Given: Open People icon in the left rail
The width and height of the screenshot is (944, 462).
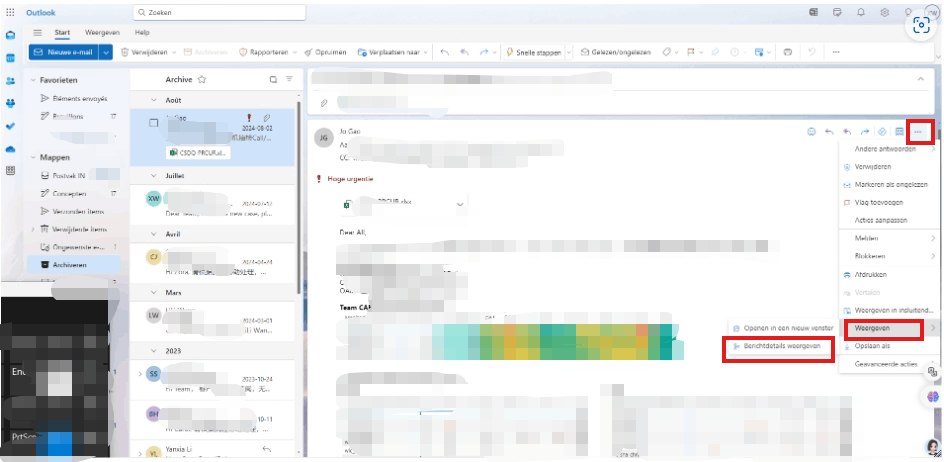Looking at the screenshot, I should coord(10,81).
